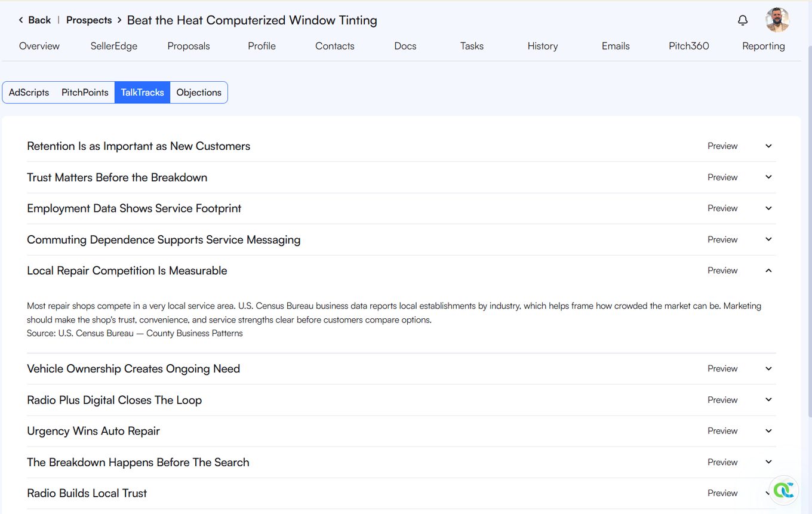Preview The Breakdown Happens Before The Search
Screen dimensions: 812x514
click(722, 462)
